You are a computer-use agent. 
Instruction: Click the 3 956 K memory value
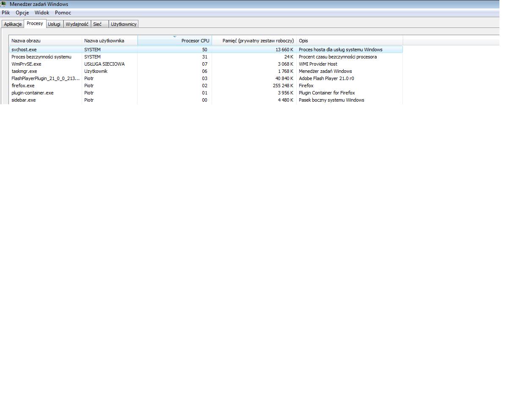(x=286, y=93)
